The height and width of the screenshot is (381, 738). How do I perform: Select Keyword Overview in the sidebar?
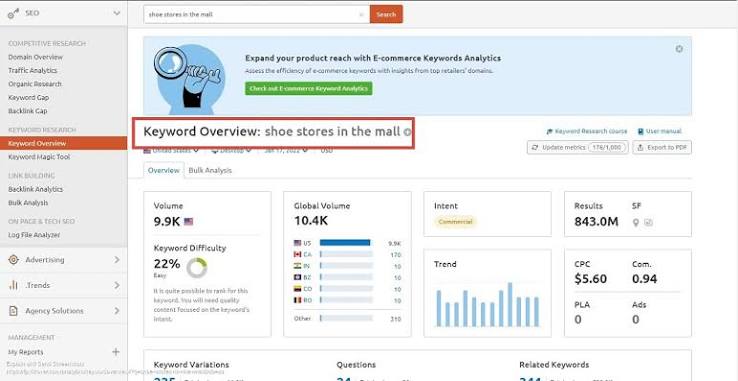click(64, 143)
